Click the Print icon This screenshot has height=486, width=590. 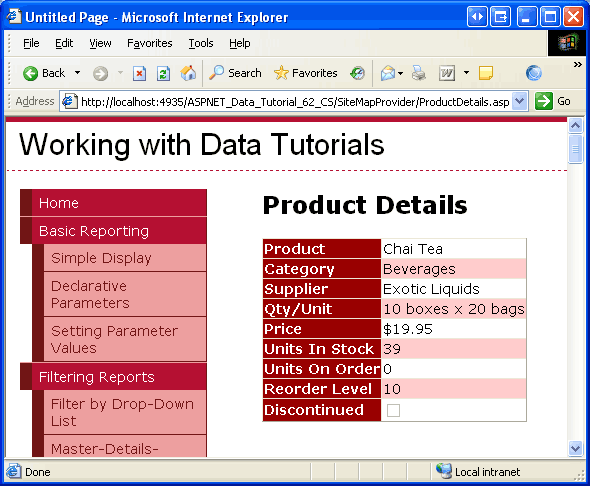coord(418,73)
